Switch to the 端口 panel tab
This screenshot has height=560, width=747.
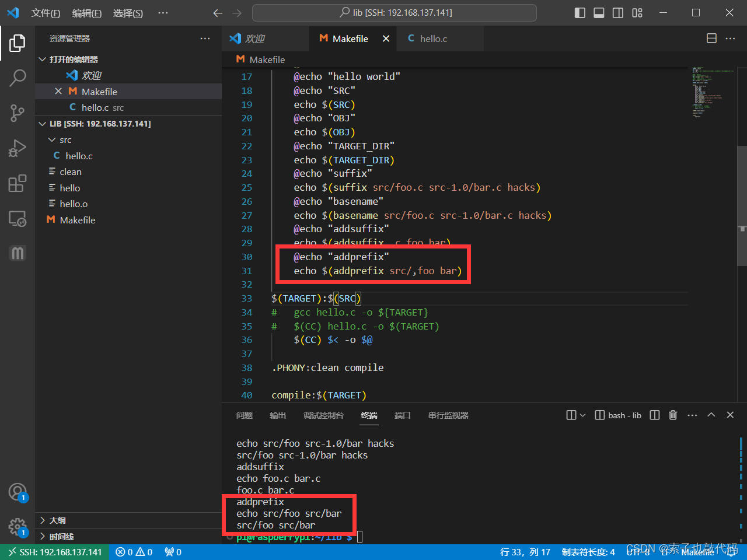(403, 415)
